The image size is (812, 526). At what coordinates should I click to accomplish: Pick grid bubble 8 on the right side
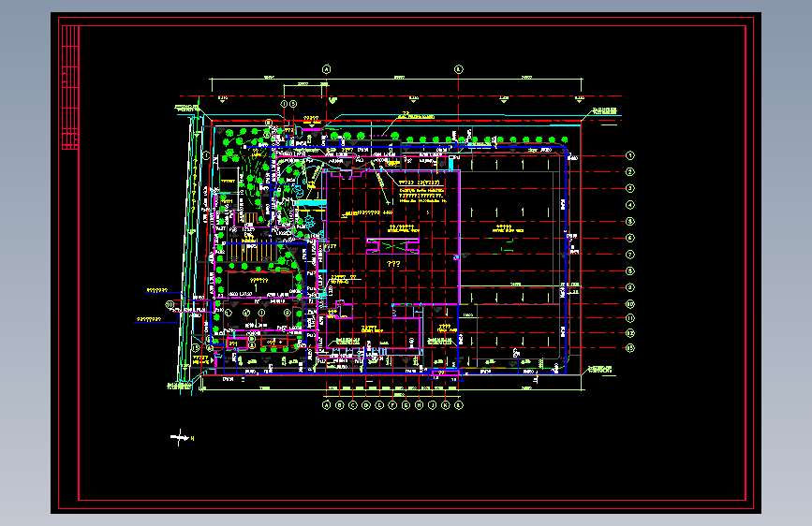(x=629, y=270)
